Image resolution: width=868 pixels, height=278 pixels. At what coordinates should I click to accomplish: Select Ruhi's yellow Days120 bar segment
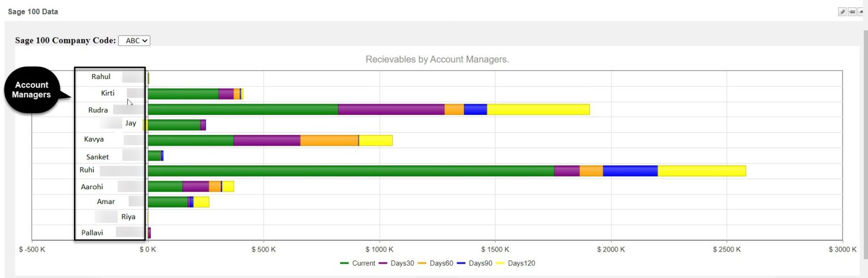(x=702, y=171)
